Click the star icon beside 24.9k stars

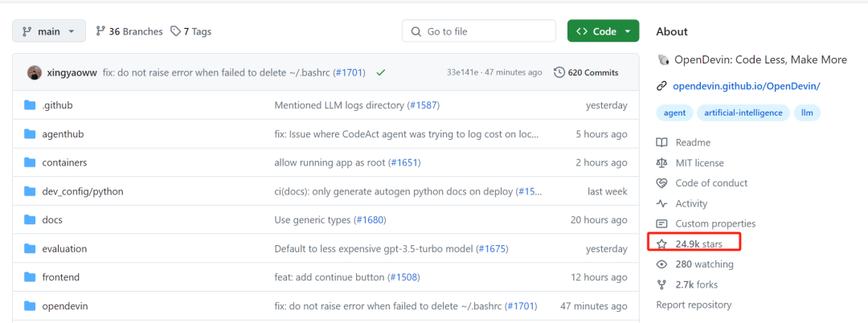[661, 243]
